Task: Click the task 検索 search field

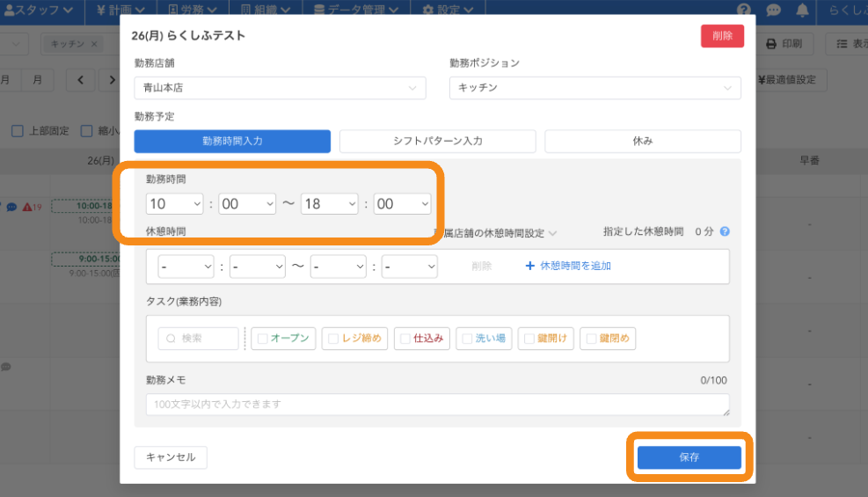Action: coord(198,338)
